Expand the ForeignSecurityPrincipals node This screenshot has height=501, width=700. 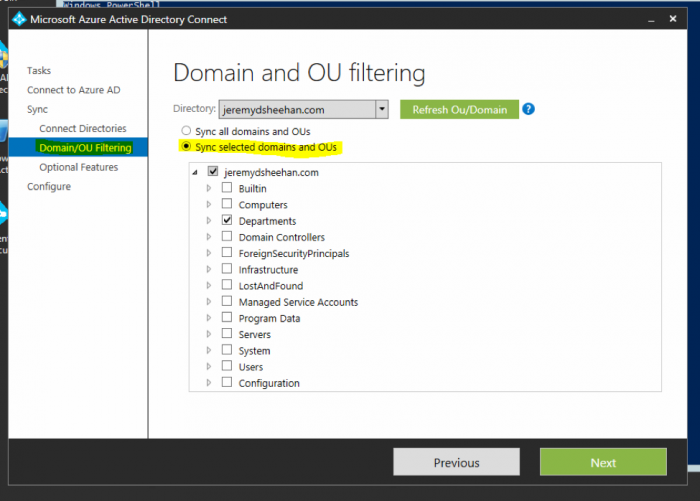(x=208, y=253)
